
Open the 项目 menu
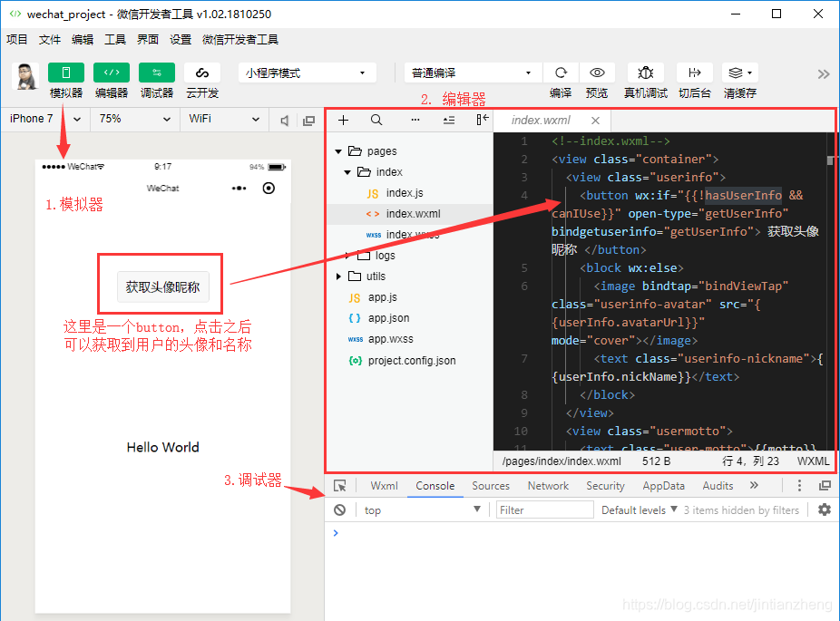click(x=16, y=40)
